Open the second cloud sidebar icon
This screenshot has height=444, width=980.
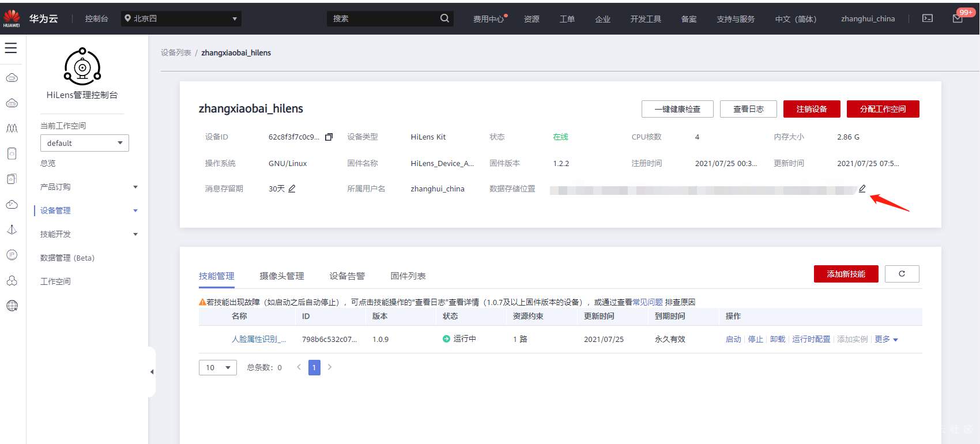coord(12,103)
